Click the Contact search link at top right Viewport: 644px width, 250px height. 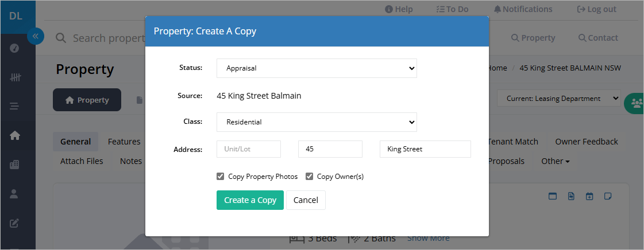coord(598,38)
